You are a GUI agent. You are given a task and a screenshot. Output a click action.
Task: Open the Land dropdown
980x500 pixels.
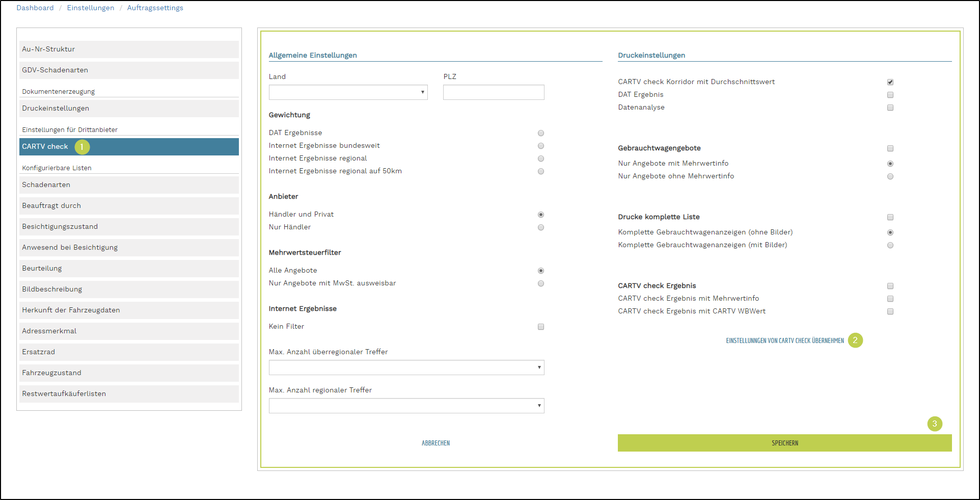click(348, 92)
